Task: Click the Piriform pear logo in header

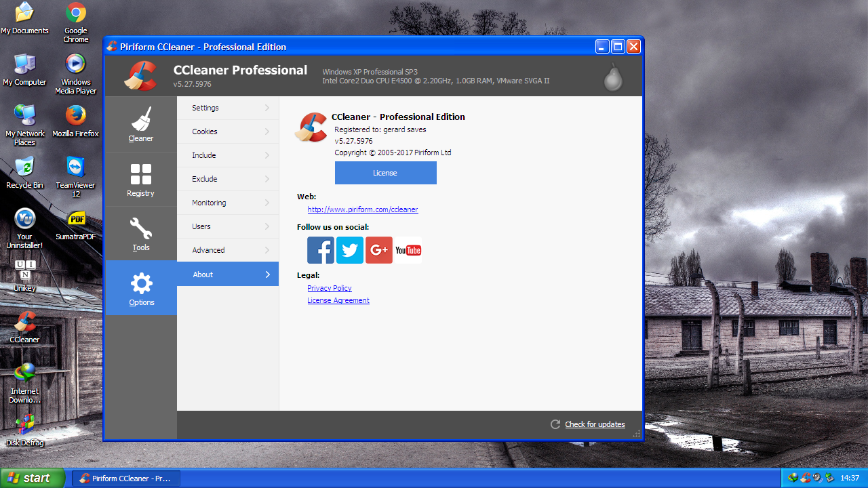Action: click(x=613, y=77)
